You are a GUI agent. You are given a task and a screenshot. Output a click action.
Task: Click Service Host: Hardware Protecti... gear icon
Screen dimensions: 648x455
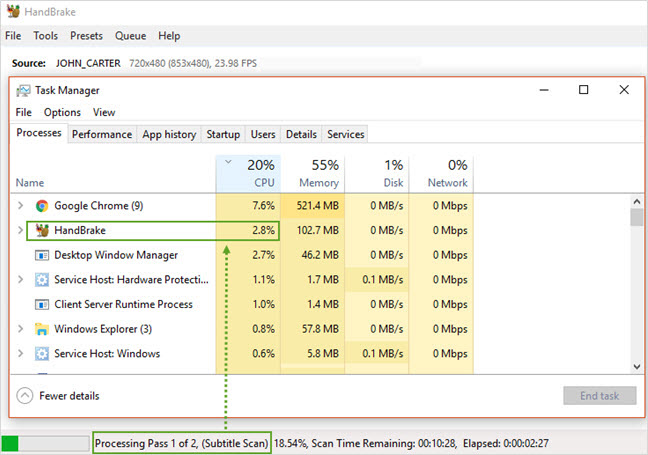pos(42,280)
